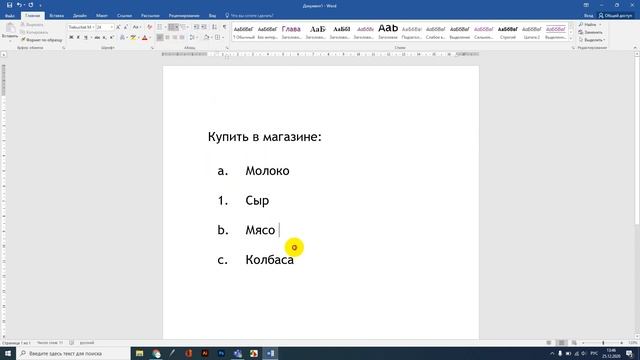Decrease font size icon
Viewport: 640px width, 360px height.
click(x=126, y=27)
